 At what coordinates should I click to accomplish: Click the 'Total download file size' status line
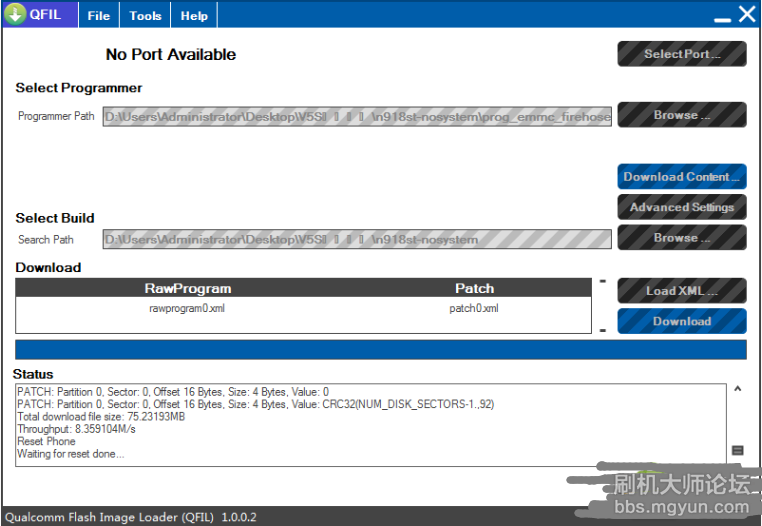(x=101, y=417)
